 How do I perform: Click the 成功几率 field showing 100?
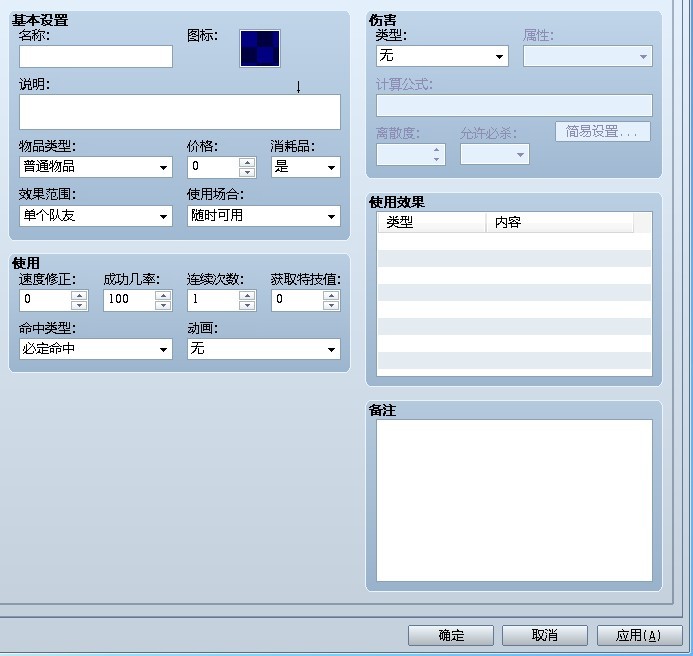[x=129, y=300]
